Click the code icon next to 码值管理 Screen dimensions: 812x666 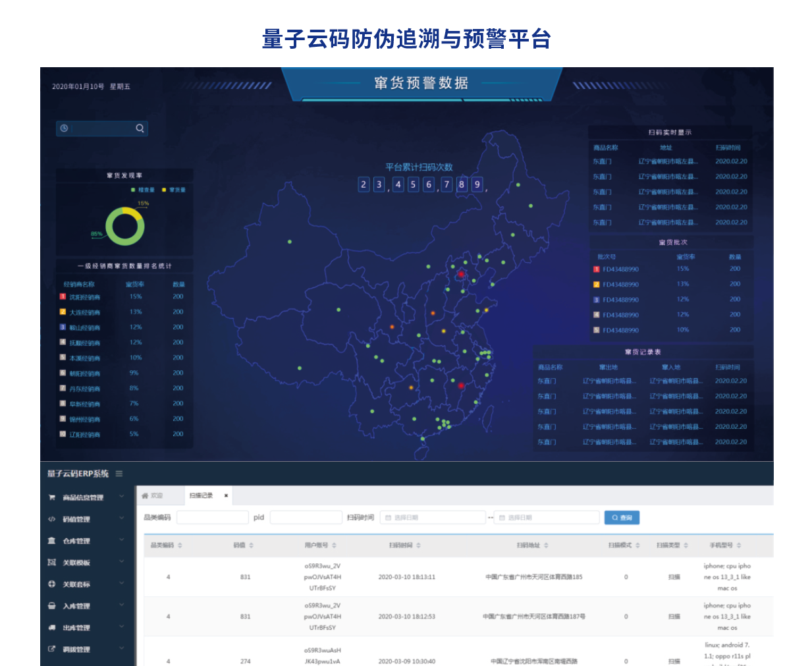click(51, 519)
